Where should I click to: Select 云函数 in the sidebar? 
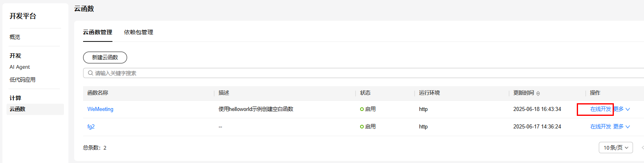tap(18, 109)
